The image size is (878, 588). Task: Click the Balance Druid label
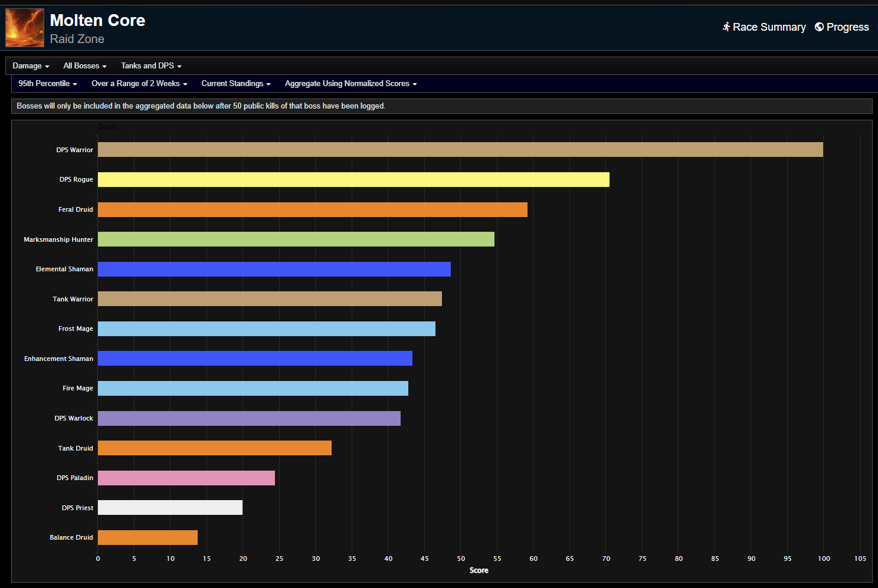tap(71, 537)
